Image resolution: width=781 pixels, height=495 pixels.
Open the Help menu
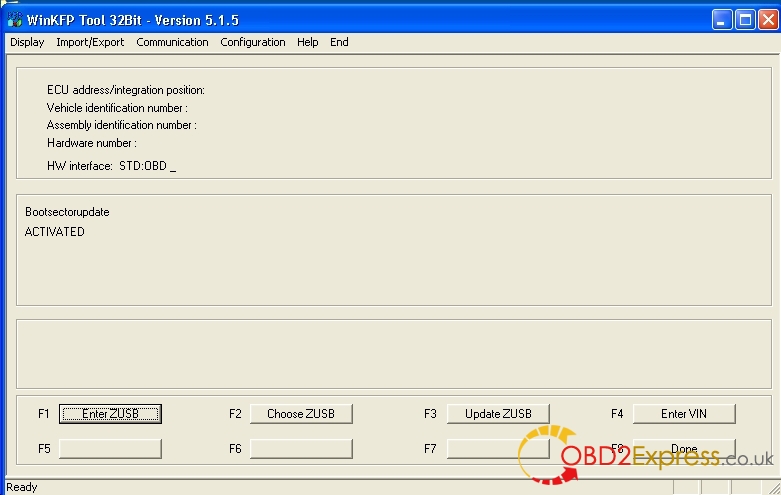[307, 42]
